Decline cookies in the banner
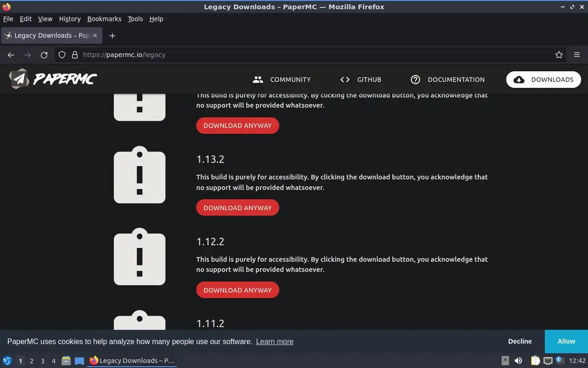Screen dimensions: 588x368 pyautogui.click(x=520, y=341)
